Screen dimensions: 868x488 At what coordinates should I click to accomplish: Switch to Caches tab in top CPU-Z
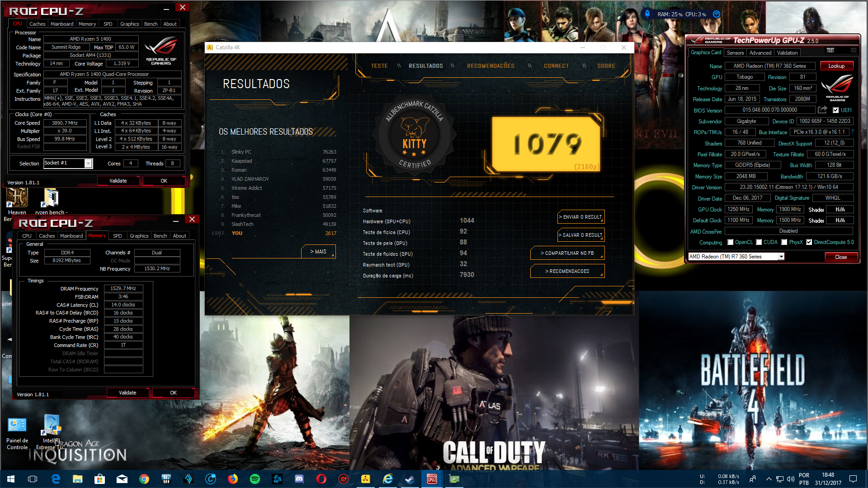(x=37, y=24)
